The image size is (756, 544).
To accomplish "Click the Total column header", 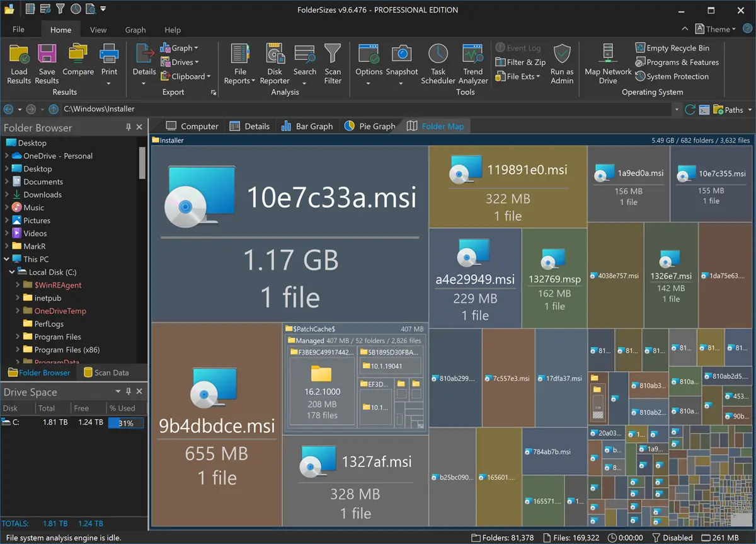I will pos(47,408).
